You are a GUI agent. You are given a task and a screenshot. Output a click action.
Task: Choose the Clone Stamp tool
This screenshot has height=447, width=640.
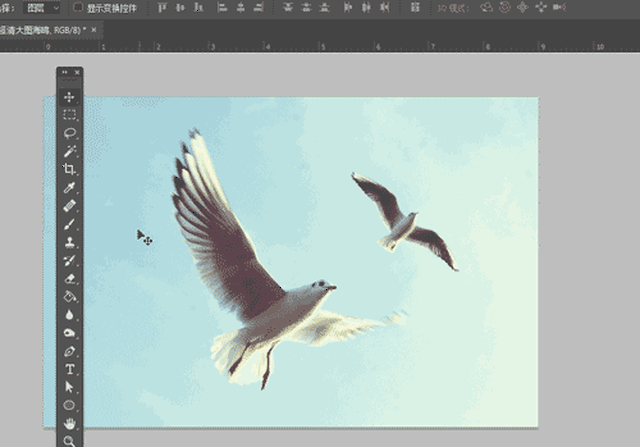(69, 242)
